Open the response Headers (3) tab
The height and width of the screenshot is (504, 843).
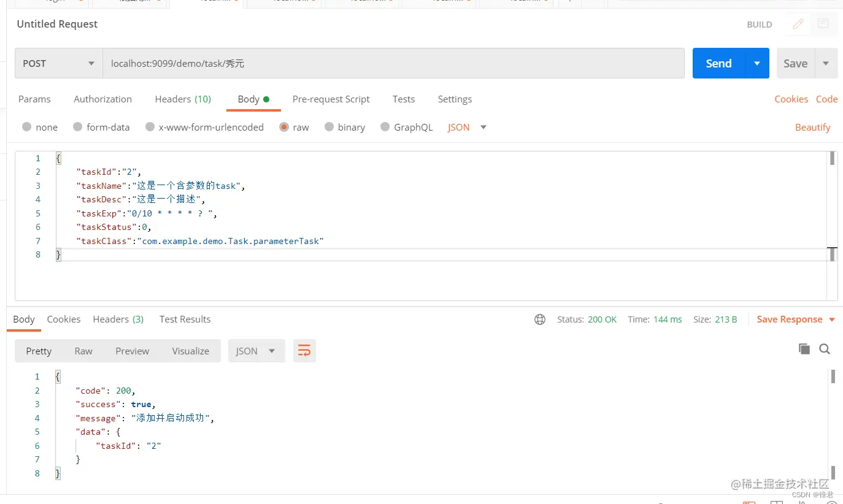(118, 319)
